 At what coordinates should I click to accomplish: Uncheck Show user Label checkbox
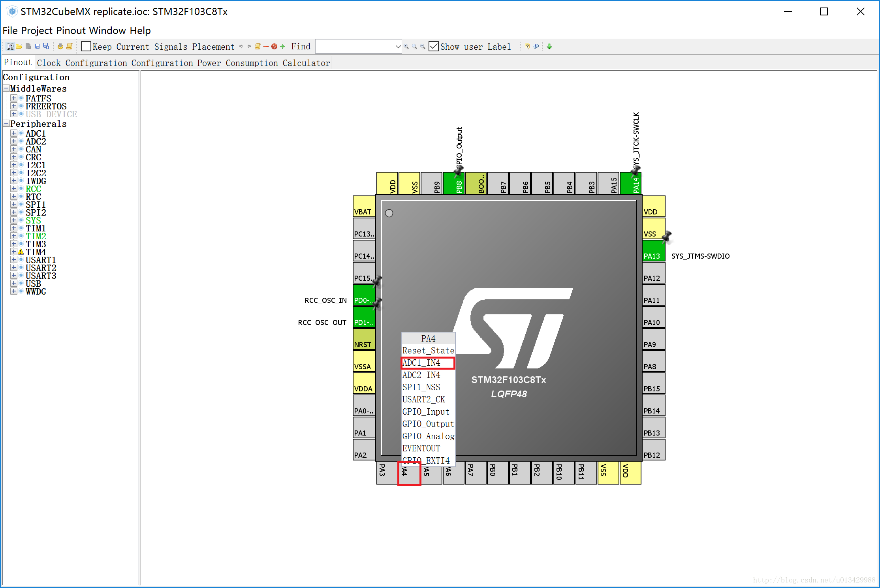click(434, 47)
